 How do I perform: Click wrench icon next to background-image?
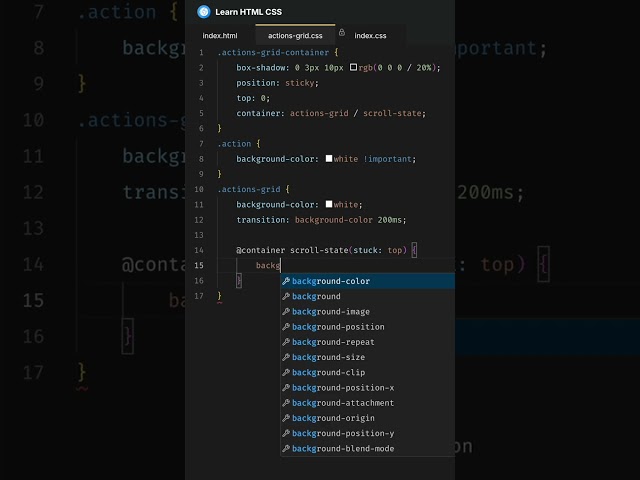[286, 311]
